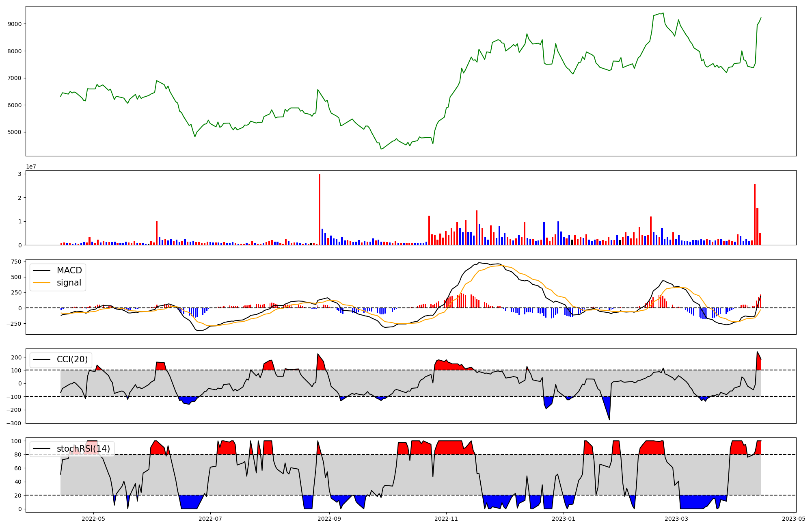Click the 80 stochRSI axis label
The height and width of the screenshot is (528, 812).
pos(17,454)
